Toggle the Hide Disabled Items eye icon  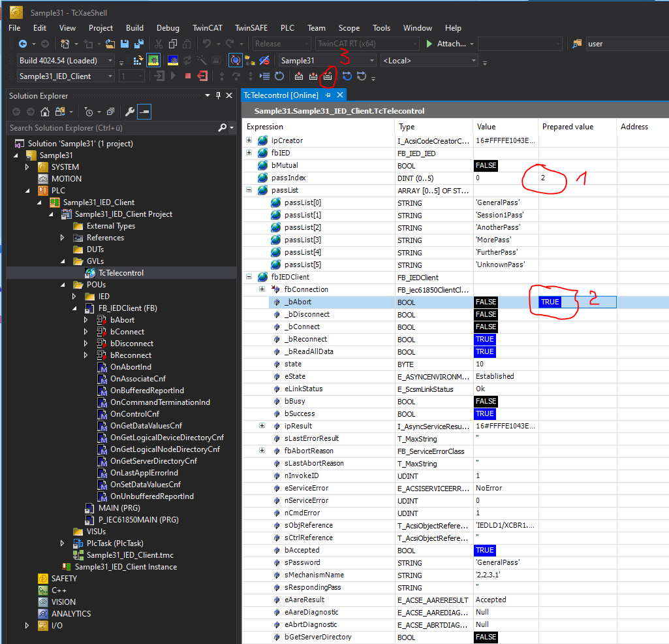tap(264, 61)
